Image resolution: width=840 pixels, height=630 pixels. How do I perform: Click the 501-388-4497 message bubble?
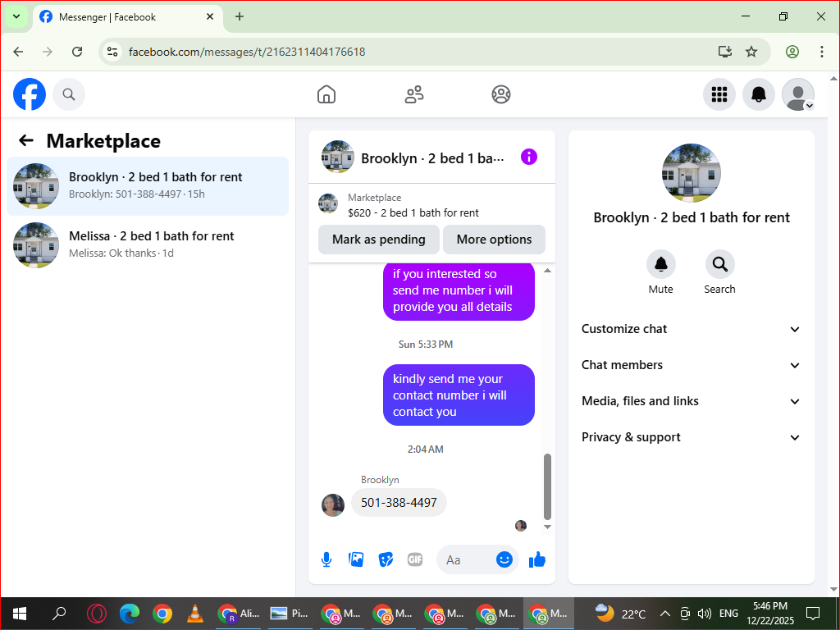click(399, 503)
